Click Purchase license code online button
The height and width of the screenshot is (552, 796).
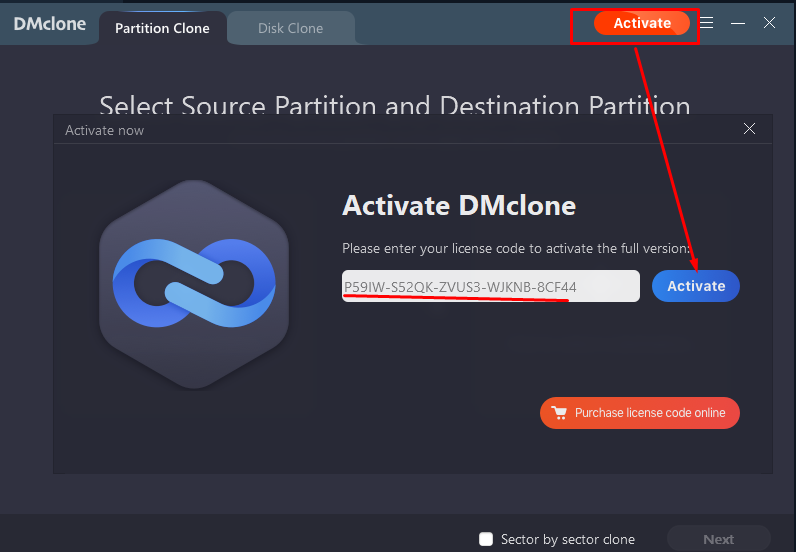(x=640, y=413)
